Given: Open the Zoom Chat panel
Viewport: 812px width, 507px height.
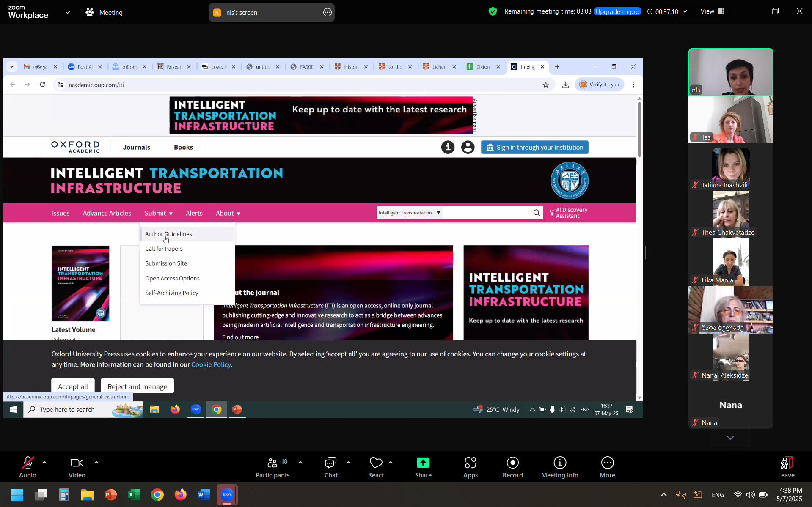Looking at the screenshot, I should coord(331,467).
